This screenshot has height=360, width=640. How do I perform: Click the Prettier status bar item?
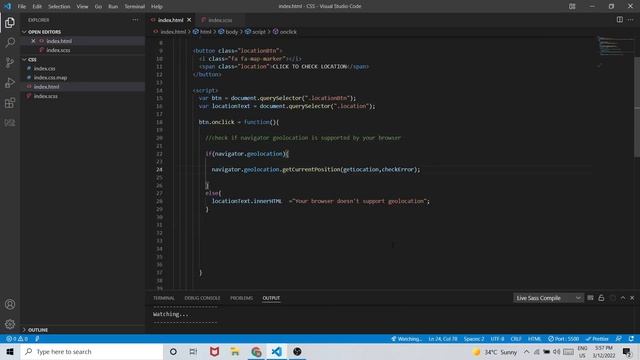click(597, 339)
